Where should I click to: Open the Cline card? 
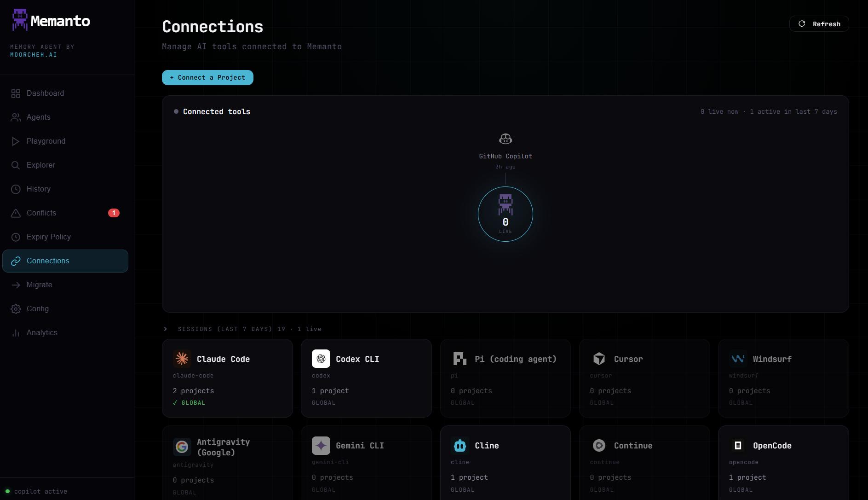coord(506,463)
